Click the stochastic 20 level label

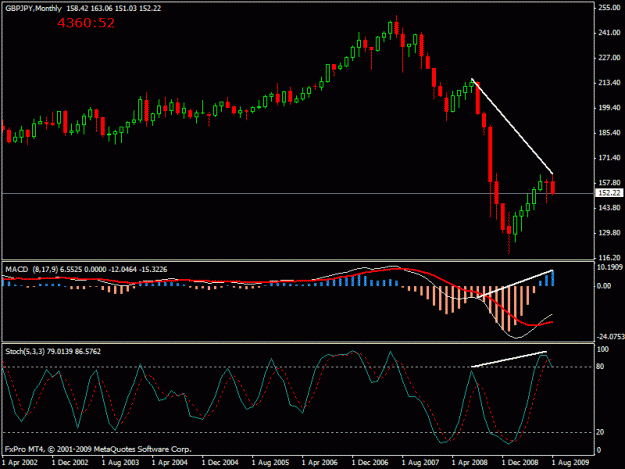click(x=600, y=432)
